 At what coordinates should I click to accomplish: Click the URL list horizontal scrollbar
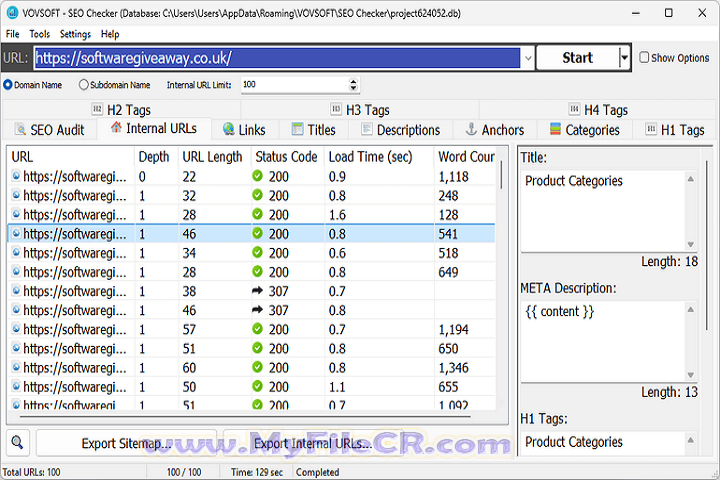[246, 417]
